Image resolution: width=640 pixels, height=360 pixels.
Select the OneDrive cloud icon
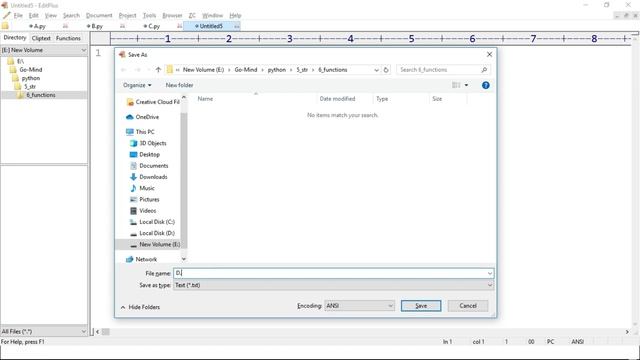tap(130, 117)
